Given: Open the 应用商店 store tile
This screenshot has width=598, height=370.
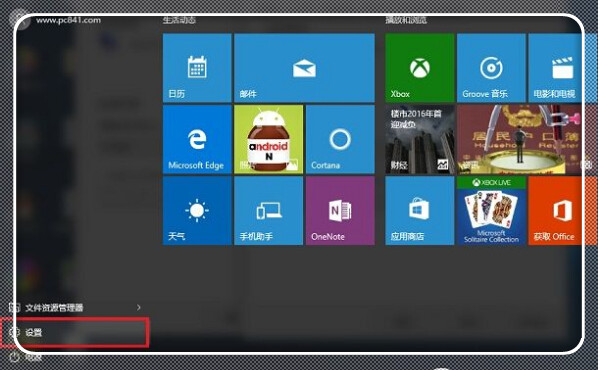Looking at the screenshot, I should point(420,211).
